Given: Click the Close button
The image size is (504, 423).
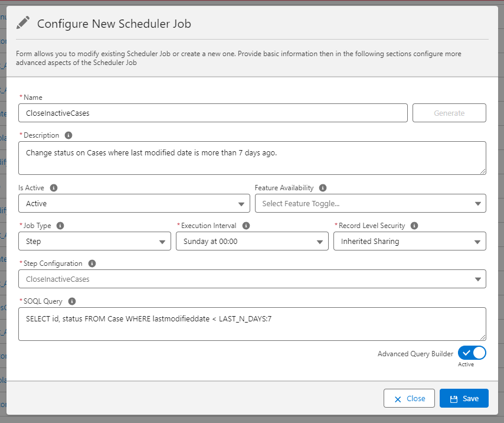Looking at the screenshot, I should (409, 398).
